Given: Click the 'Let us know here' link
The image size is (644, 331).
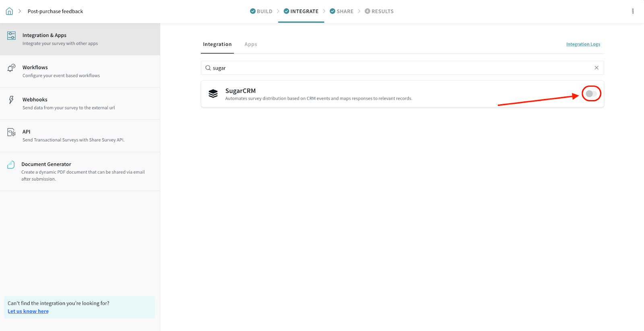Looking at the screenshot, I should 28,311.
